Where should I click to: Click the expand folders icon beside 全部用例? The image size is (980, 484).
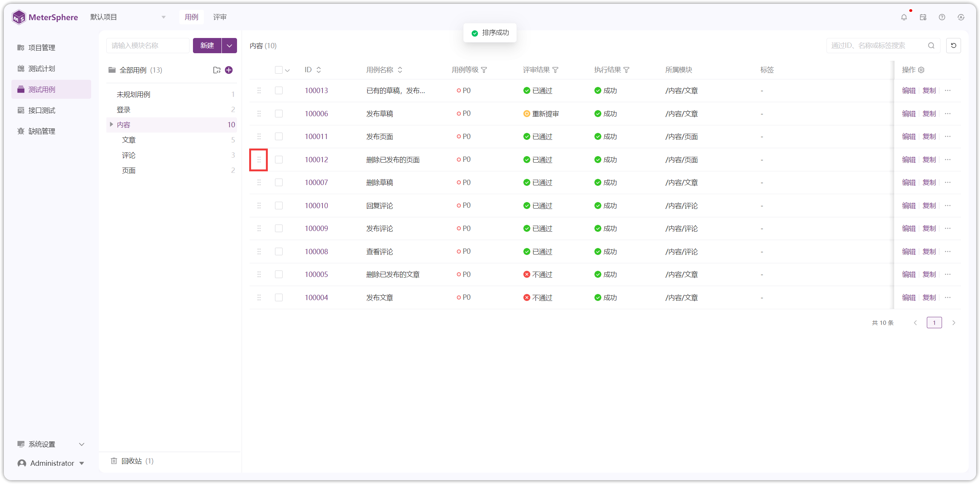[217, 70]
